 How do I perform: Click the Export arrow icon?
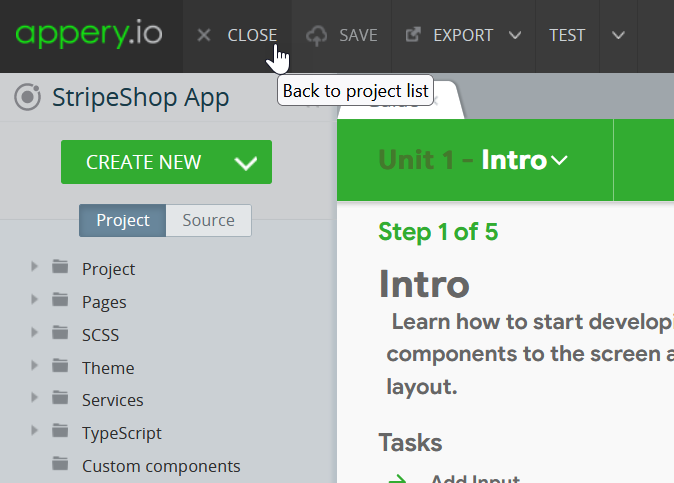click(413, 35)
